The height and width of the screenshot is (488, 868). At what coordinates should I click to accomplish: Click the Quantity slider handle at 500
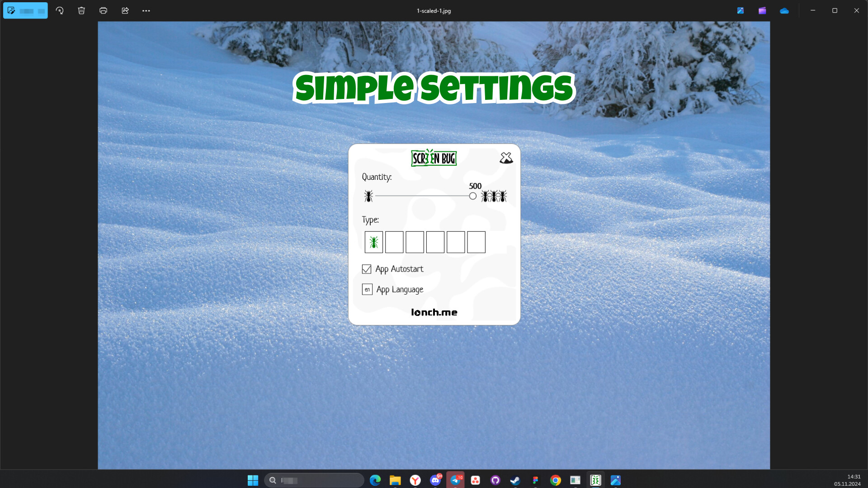click(472, 196)
